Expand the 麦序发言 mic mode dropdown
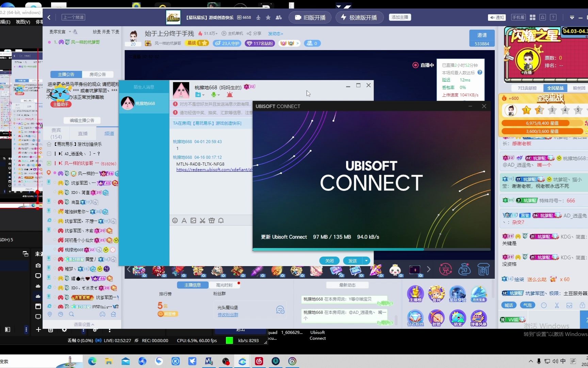 pos(70,32)
